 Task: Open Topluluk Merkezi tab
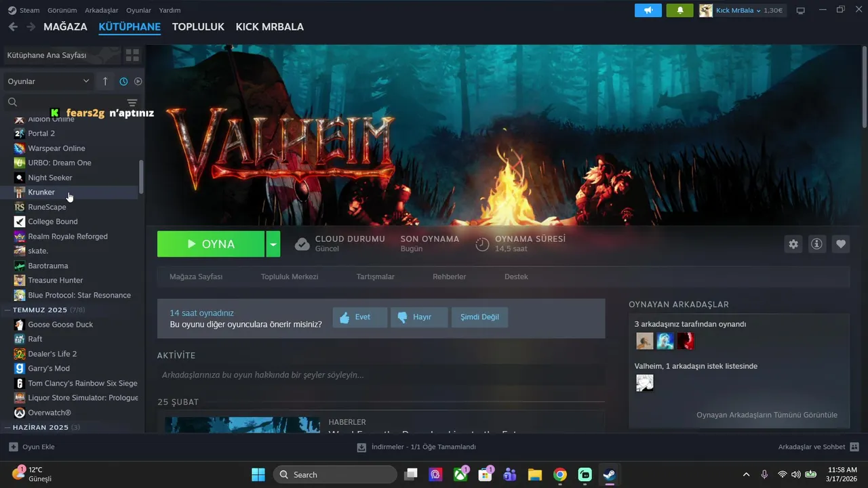pyautogui.click(x=290, y=277)
